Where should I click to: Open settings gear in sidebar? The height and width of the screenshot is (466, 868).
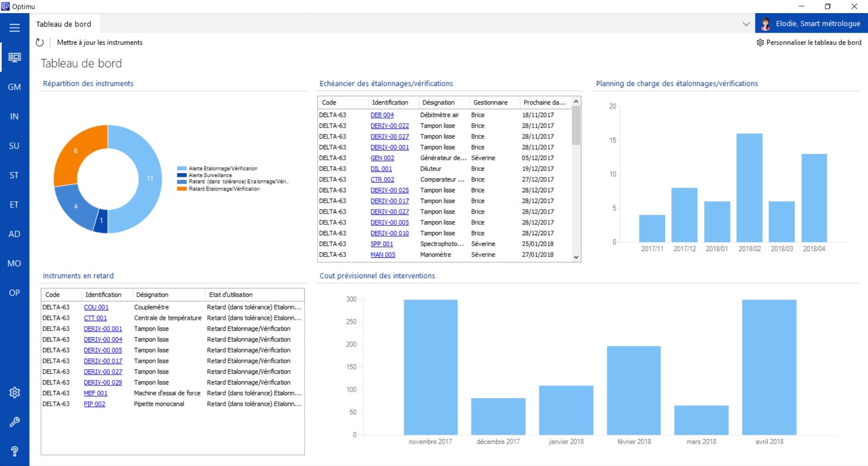pos(14,392)
